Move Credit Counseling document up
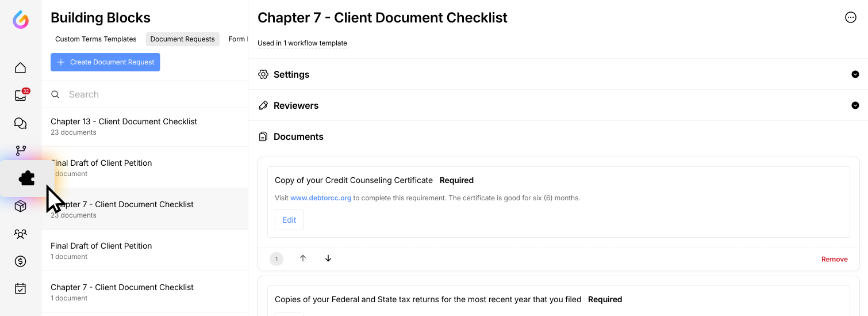 303,258
